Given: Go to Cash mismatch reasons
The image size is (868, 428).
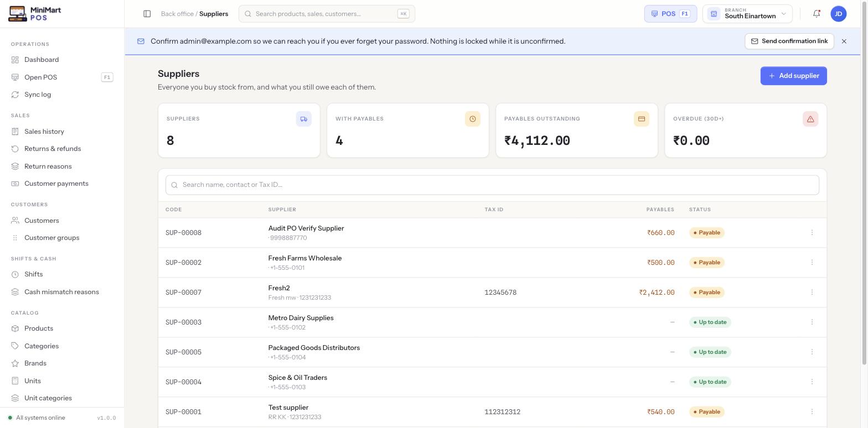Looking at the screenshot, I should click(x=62, y=292).
